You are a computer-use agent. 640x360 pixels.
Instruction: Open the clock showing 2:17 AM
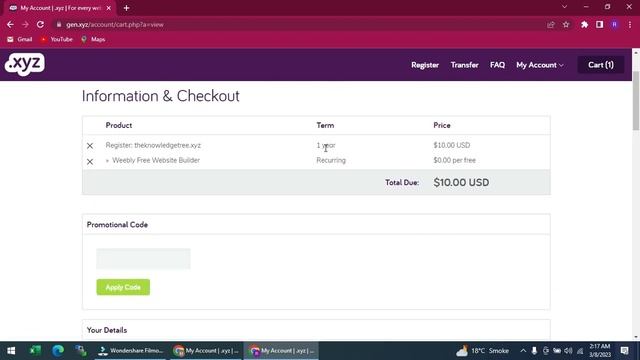tap(600, 351)
